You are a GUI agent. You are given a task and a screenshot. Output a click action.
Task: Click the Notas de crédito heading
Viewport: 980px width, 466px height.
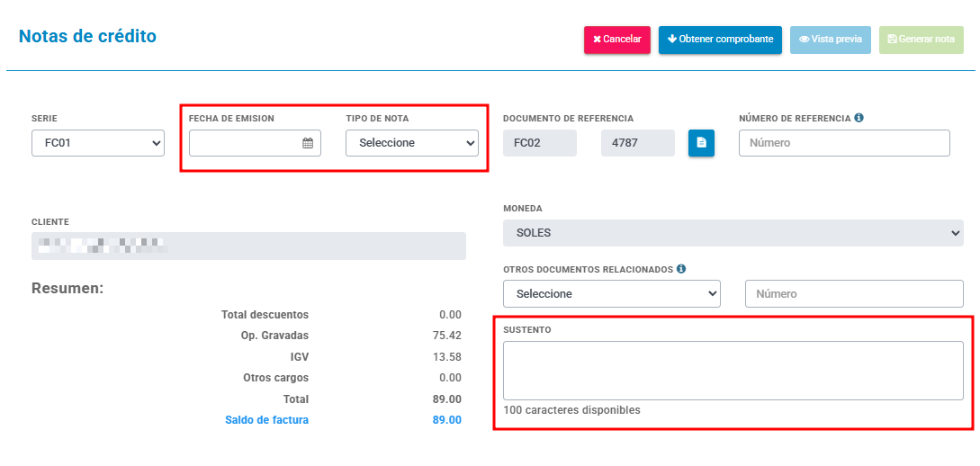tap(87, 36)
